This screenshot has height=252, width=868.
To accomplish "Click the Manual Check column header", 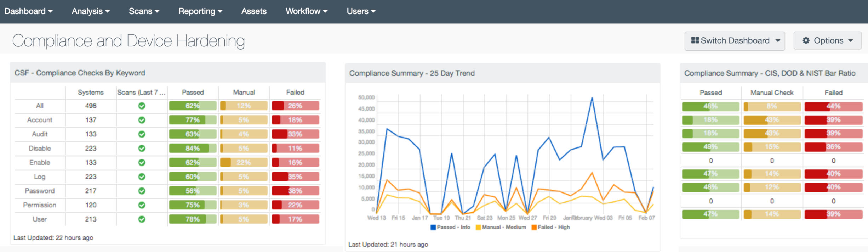I will coord(772,93).
